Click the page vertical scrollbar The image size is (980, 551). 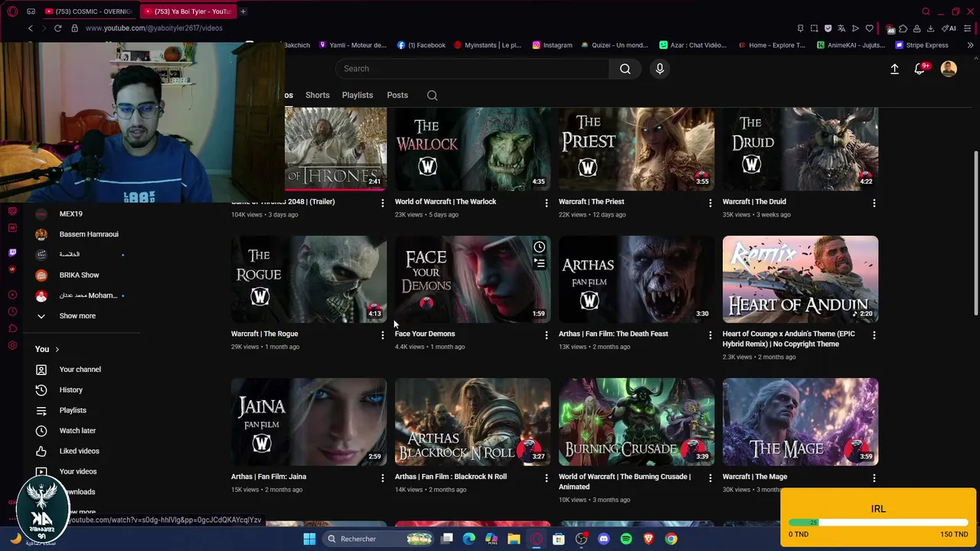tap(975, 233)
